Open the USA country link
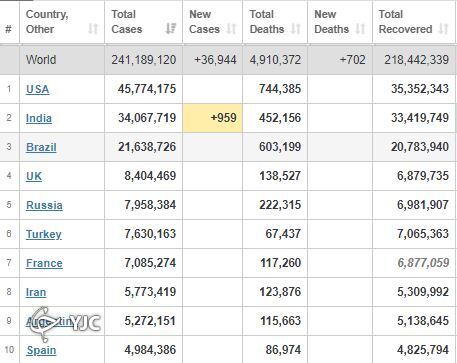The width and height of the screenshot is (457, 363). coord(38,89)
